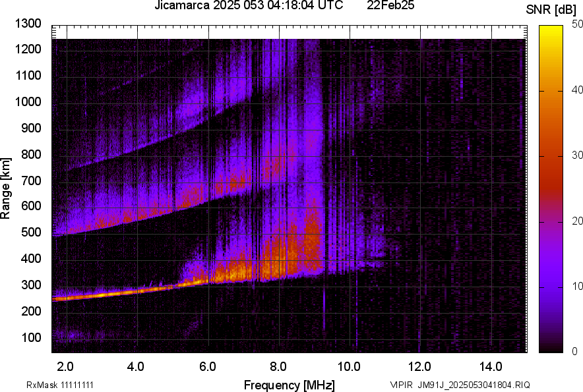583x392 pixels.
Task: Click the 1000 range tick label
Action: point(28,101)
